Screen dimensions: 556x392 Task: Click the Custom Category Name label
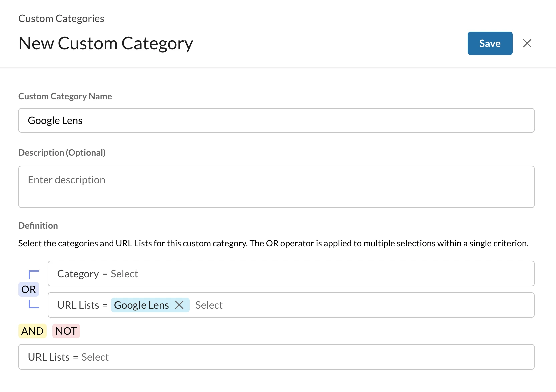(65, 96)
